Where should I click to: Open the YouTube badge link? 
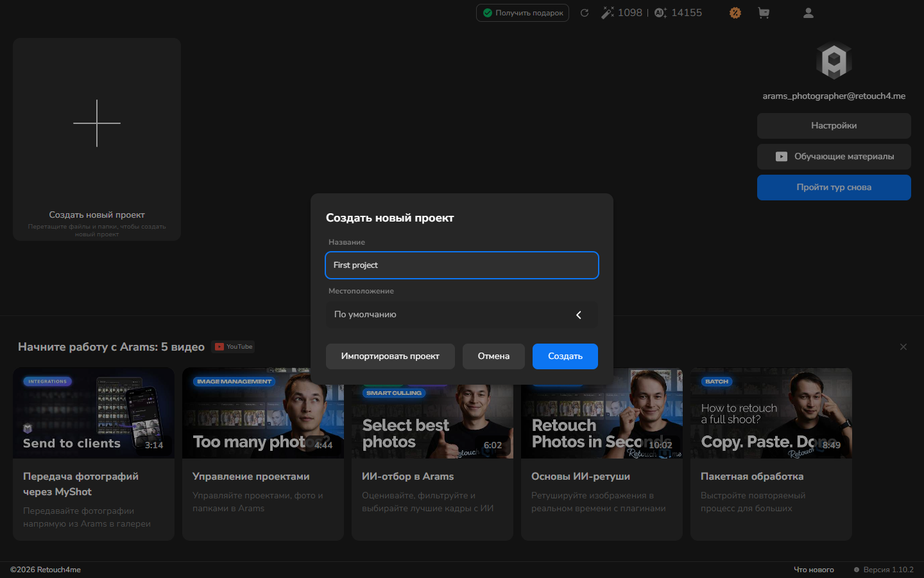pos(234,347)
